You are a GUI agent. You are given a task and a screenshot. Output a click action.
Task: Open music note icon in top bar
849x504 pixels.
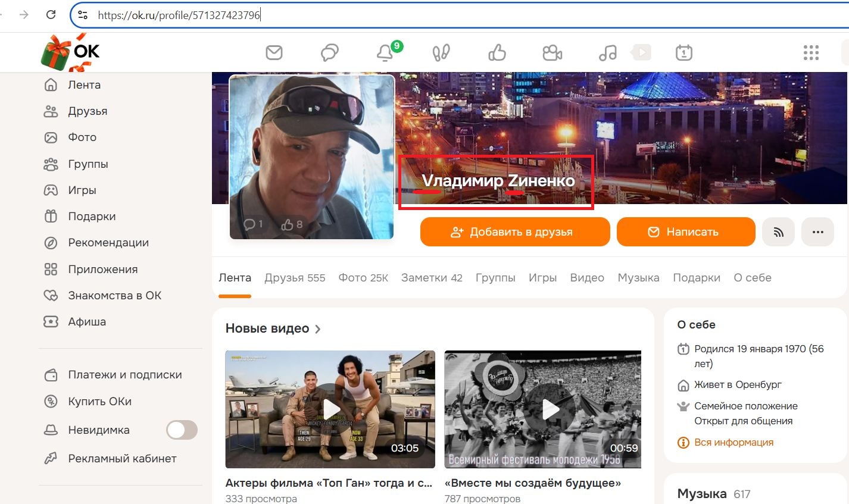tap(608, 53)
